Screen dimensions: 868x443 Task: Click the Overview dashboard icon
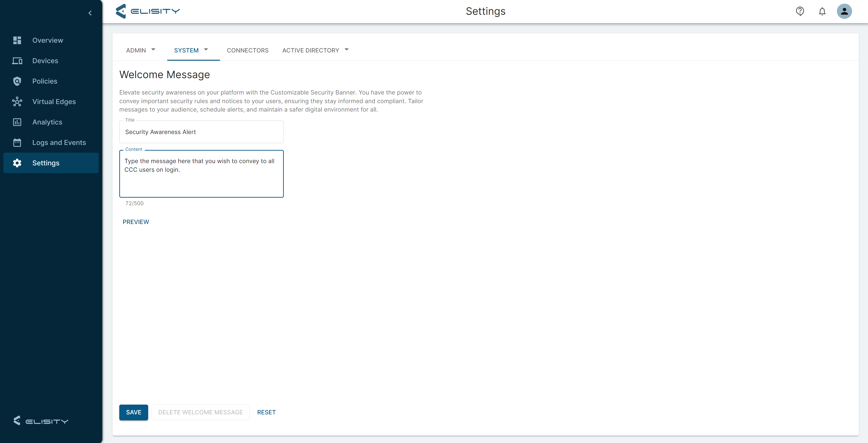(x=17, y=40)
